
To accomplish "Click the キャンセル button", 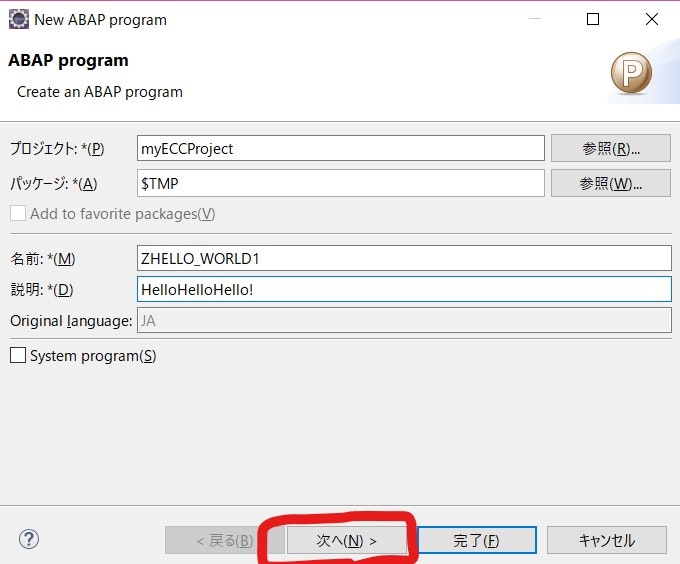I will [x=607, y=540].
